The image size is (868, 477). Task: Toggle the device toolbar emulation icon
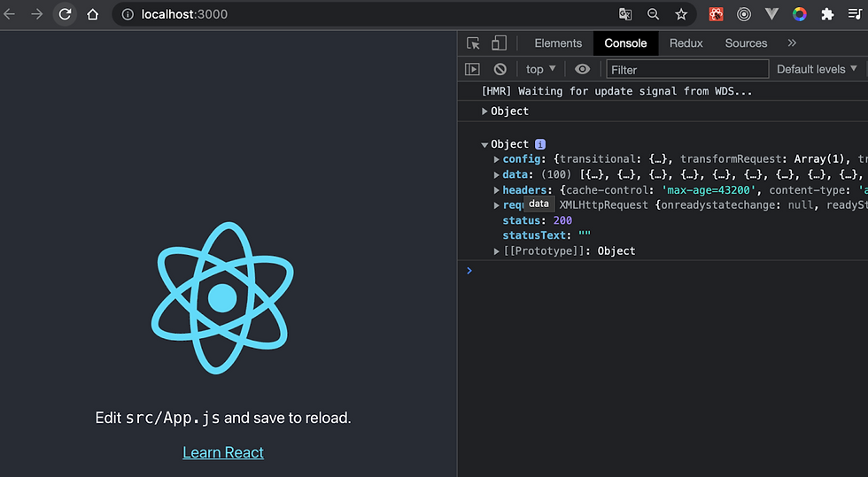point(499,43)
